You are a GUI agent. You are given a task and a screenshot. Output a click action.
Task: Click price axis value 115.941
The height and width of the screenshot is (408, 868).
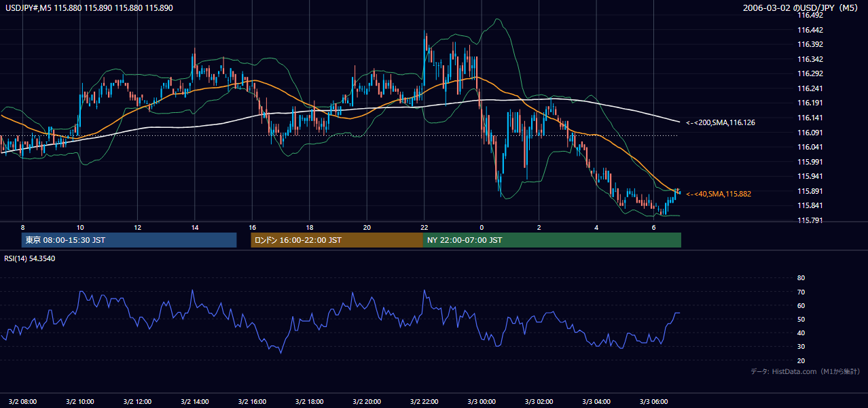(x=811, y=176)
